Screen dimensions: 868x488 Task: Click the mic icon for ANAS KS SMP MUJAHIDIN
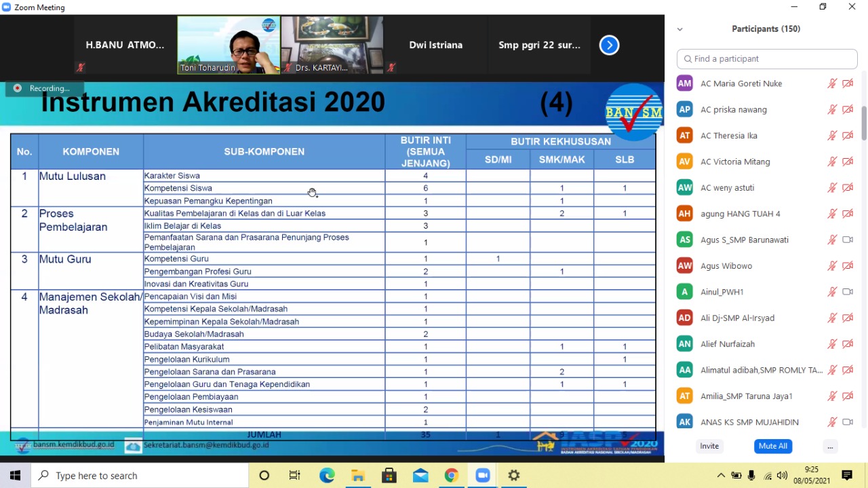pos(832,422)
